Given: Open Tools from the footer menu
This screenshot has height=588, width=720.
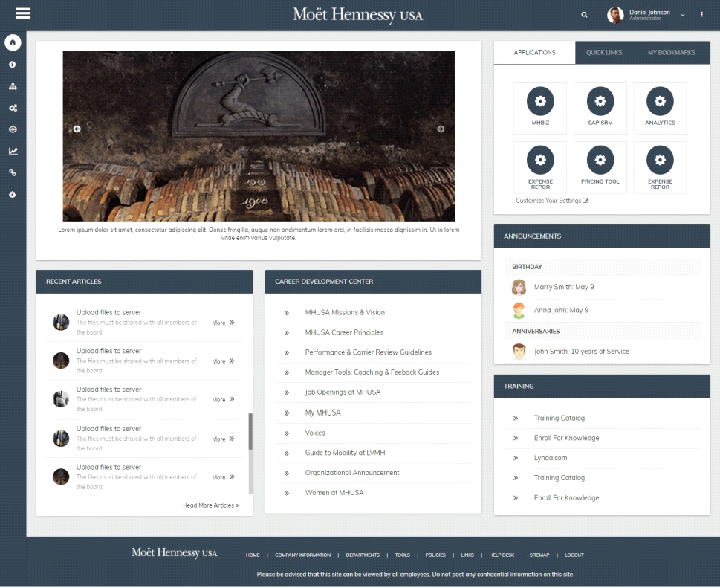Looking at the screenshot, I should [x=402, y=555].
